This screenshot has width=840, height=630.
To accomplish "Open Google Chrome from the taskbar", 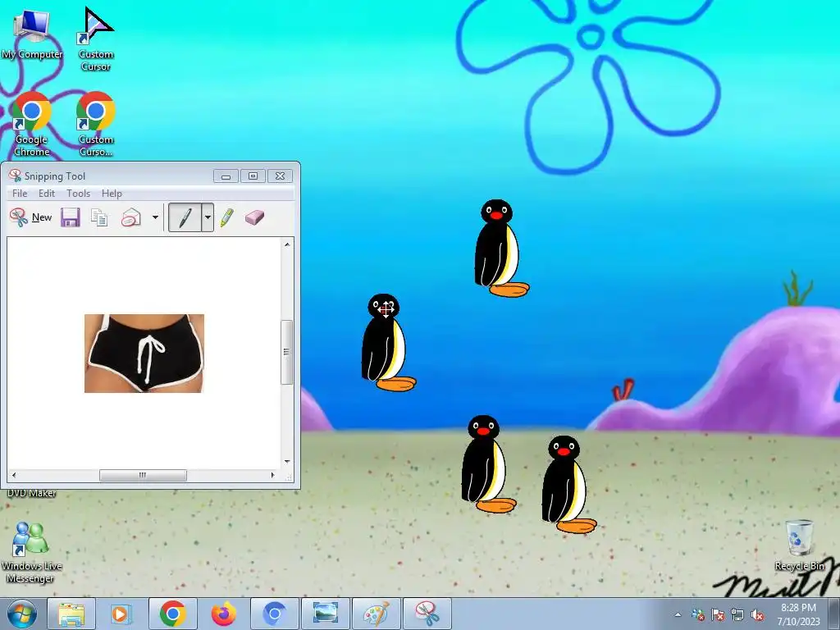I will point(172,614).
